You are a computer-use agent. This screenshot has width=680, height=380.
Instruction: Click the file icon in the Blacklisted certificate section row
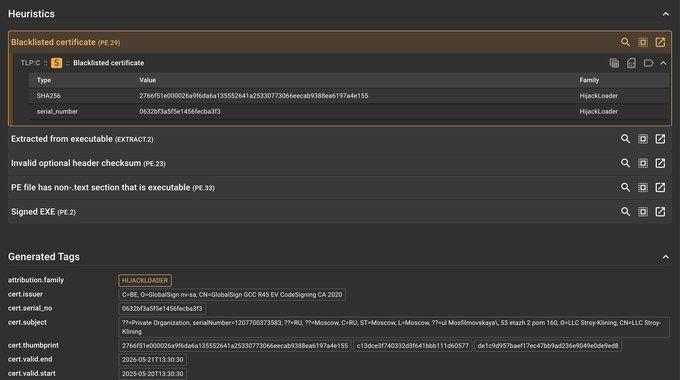631,63
